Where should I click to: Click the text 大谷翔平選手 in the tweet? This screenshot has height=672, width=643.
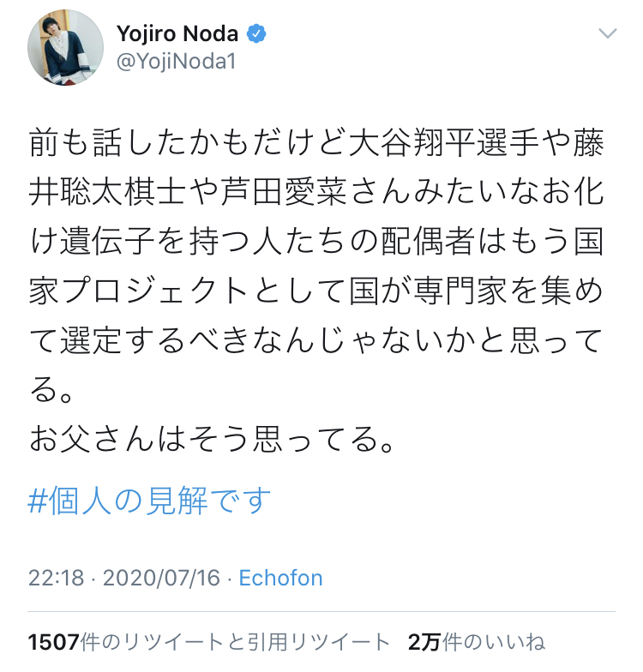(449, 143)
